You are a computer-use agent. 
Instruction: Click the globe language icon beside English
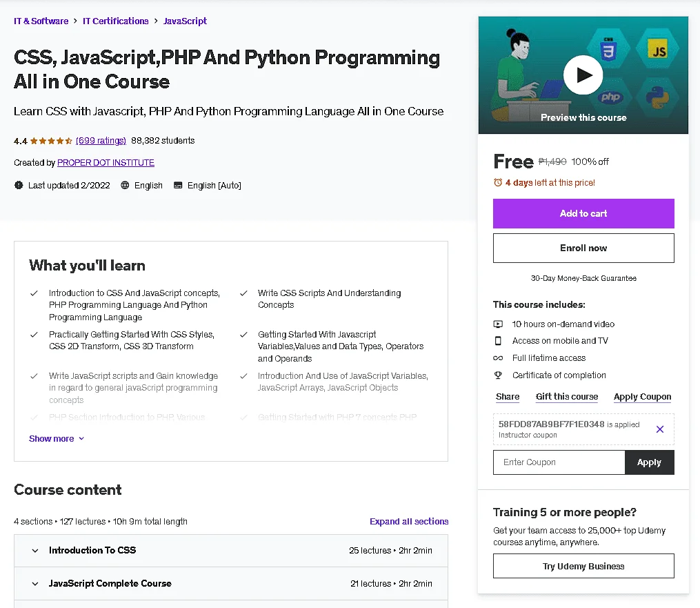125,186
